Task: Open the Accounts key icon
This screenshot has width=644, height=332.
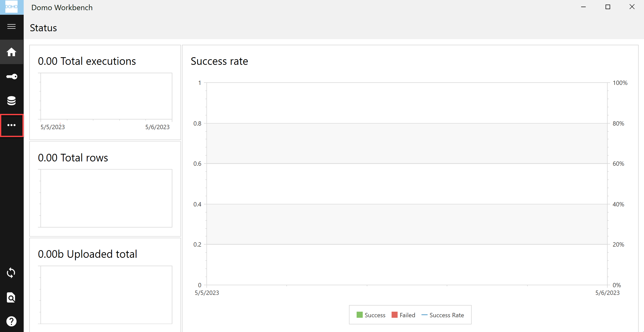Action: (x=12, y=77)
